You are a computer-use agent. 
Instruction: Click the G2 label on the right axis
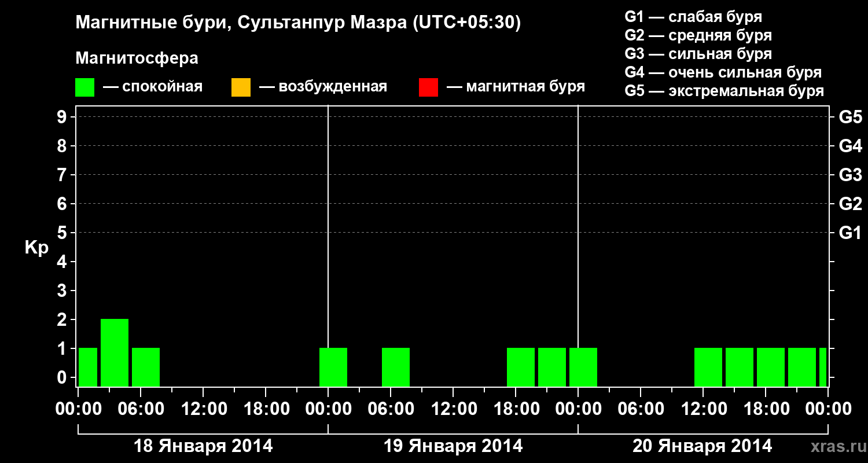pyautogui.click(x=850, y=204)
